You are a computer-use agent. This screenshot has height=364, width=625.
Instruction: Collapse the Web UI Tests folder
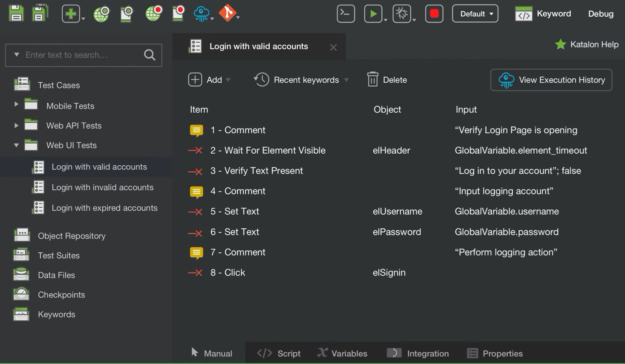(x=16, y=145)
